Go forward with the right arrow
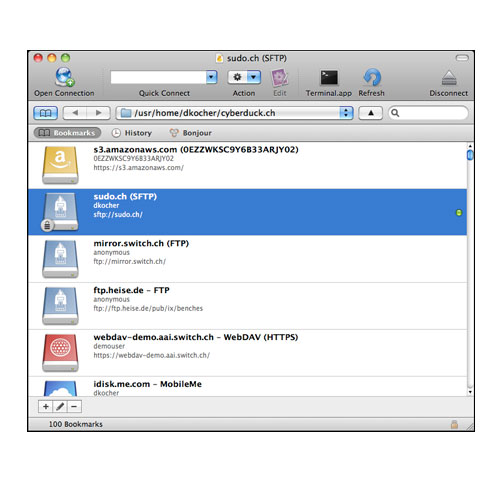This screenshot has width=500, height=480. tap(99, 113)
